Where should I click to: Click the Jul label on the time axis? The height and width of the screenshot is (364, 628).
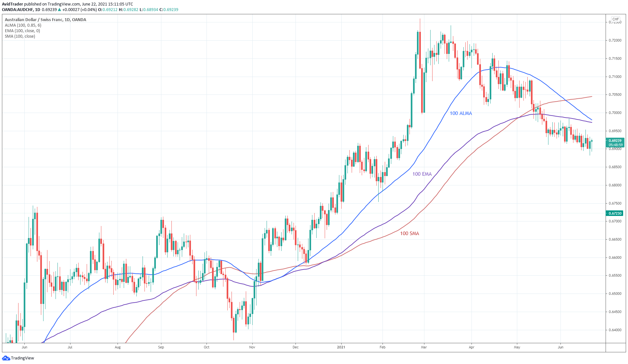(x=70, y=347)
